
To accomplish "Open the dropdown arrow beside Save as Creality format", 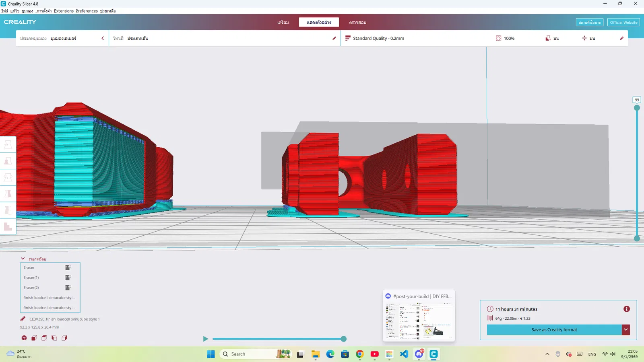I will click(626, 329).
